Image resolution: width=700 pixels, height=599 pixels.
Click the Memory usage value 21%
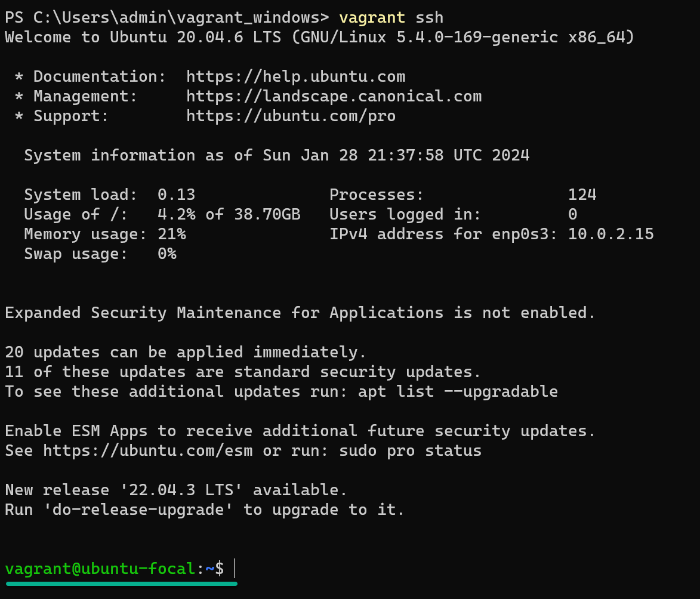click(172, 234)
